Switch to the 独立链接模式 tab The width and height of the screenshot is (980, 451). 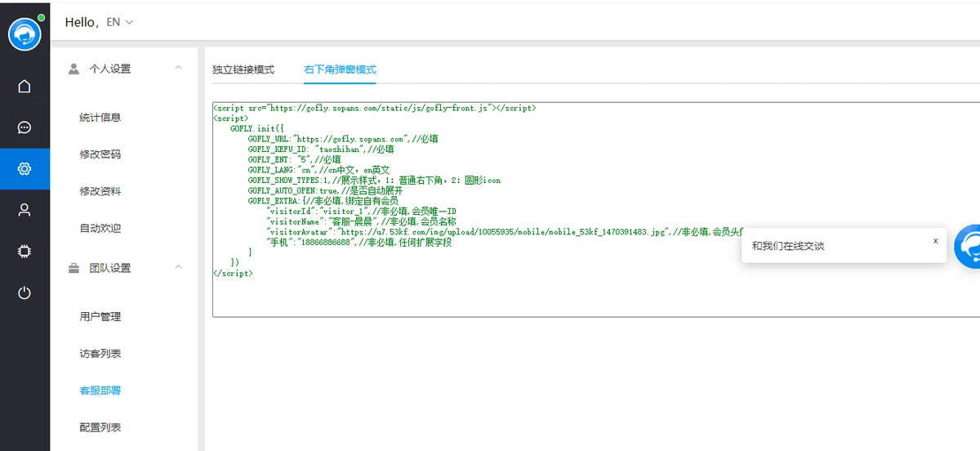243,69
